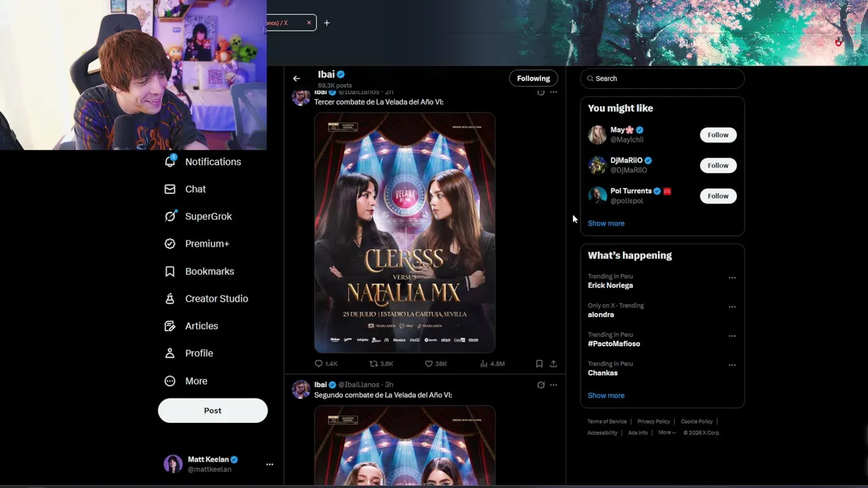Open Cookie Policy link

click(x=696, y=422)
